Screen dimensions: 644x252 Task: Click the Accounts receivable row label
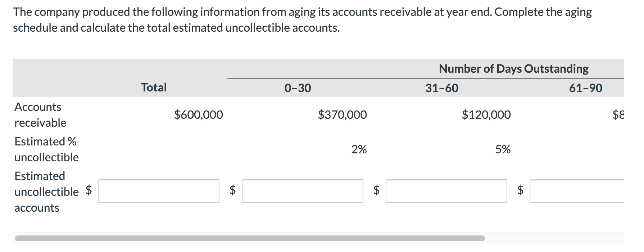40,115
